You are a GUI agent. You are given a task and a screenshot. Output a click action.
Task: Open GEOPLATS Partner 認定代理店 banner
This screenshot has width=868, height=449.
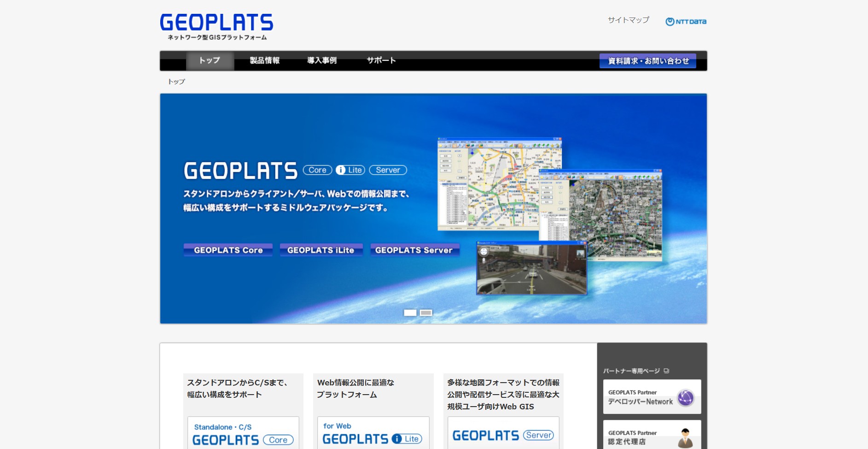pyautogui.click(x=652, y=436)
